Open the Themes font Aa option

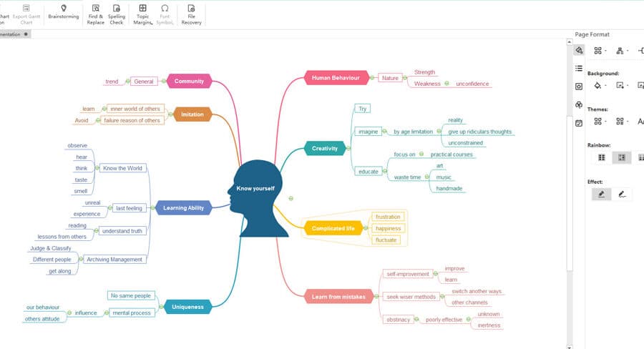(x=640, y=121)
